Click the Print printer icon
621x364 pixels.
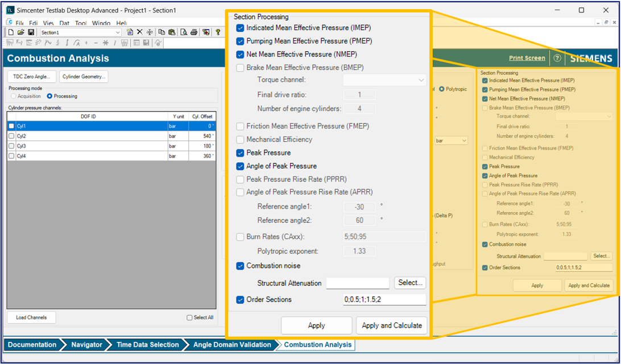click(x=194, y=32)
